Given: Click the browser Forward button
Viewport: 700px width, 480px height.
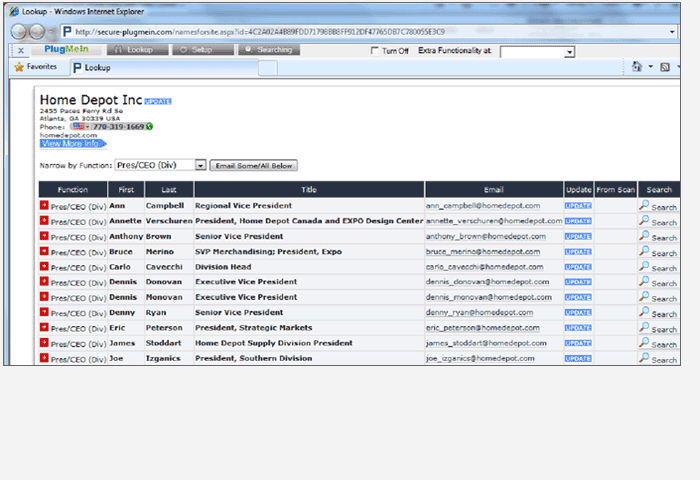Looking at the screenshot, I should tap(37, 32).
